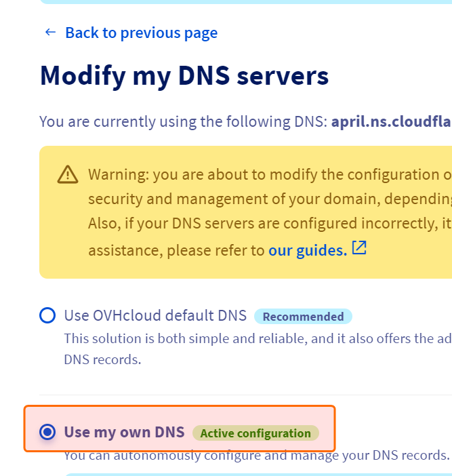Click the 'Warning: you are about to modify' line
This screenshot has height=476, width=452.
pyautogui.click(x=270, y=174)
